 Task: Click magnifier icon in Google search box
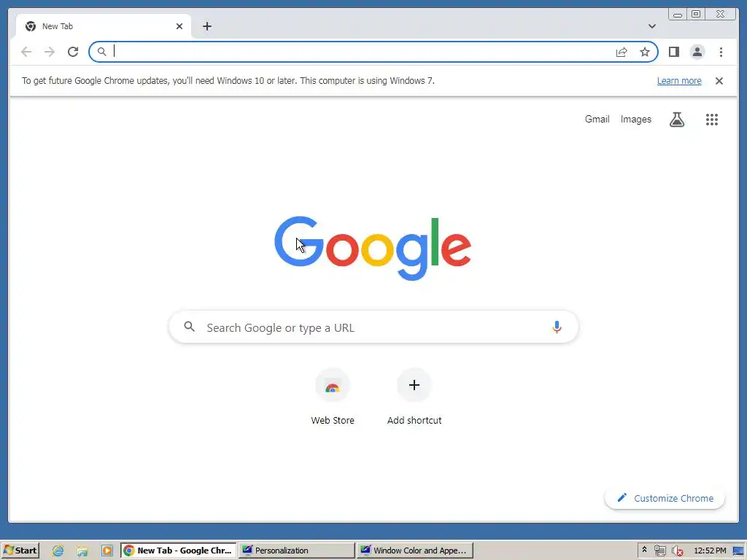point(189,327)
